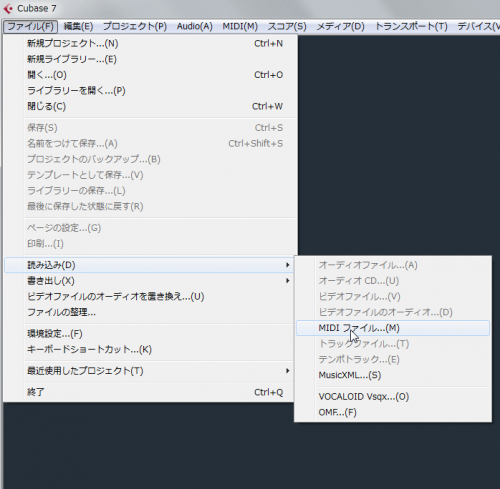Select ライブラリーを開く...(P)

[150, 90]
